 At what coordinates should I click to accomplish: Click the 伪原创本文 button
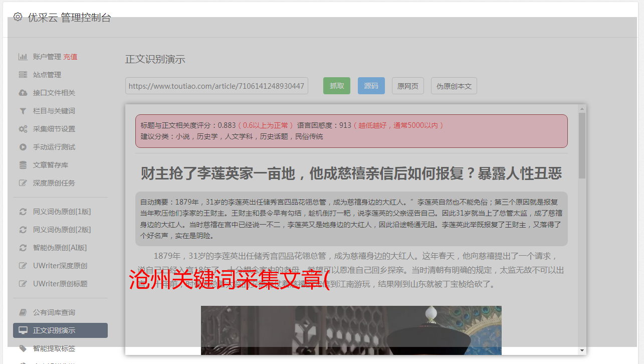pyautogui.click(x=454, y=86)
